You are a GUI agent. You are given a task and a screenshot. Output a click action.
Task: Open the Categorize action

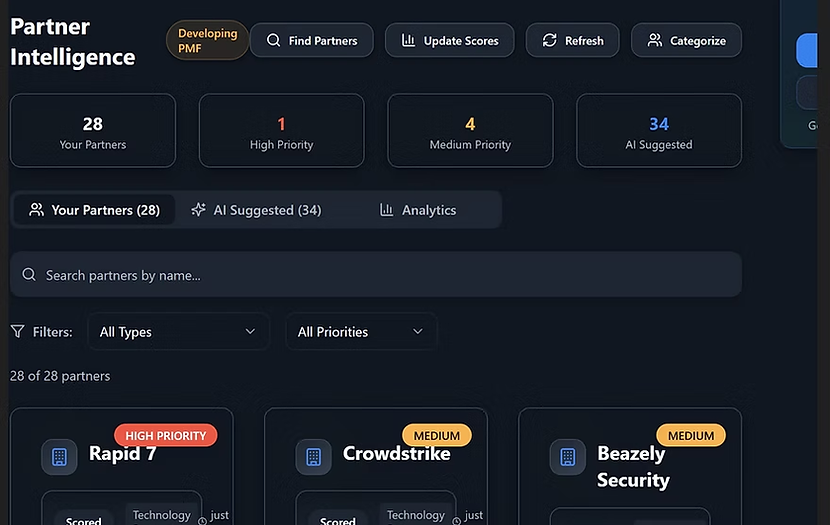pyautogui.click(x=686, y=40)
